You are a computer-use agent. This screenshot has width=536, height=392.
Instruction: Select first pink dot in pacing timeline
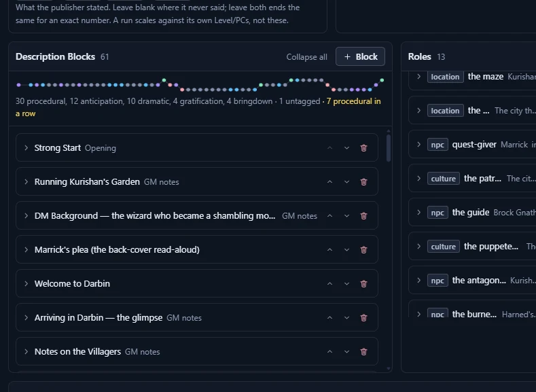coord(170,85)
